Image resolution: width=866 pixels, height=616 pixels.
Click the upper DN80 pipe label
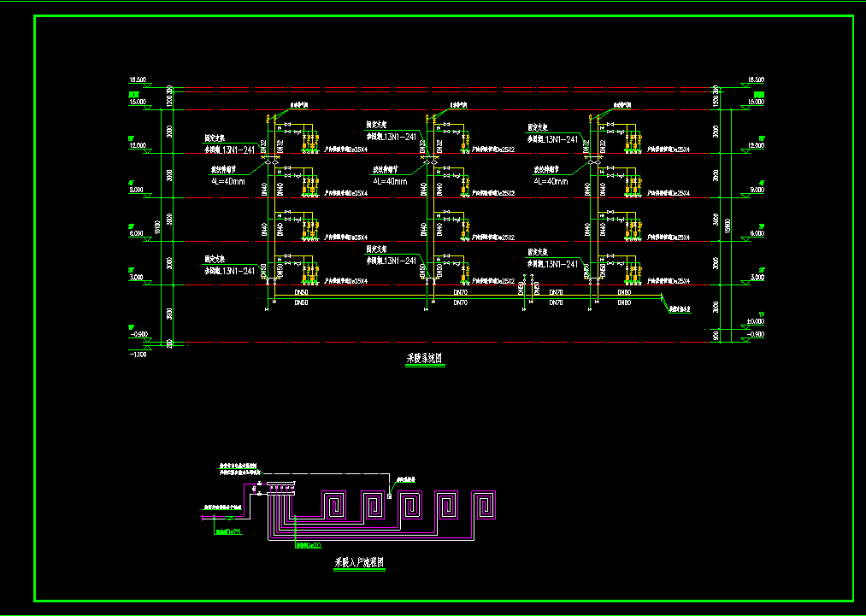pos(627,292)
